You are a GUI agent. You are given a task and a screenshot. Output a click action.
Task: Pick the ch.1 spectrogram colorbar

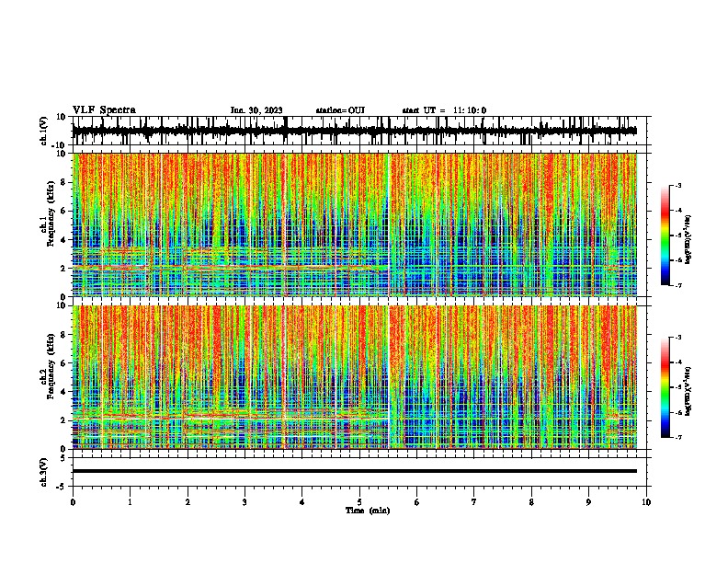665,236
